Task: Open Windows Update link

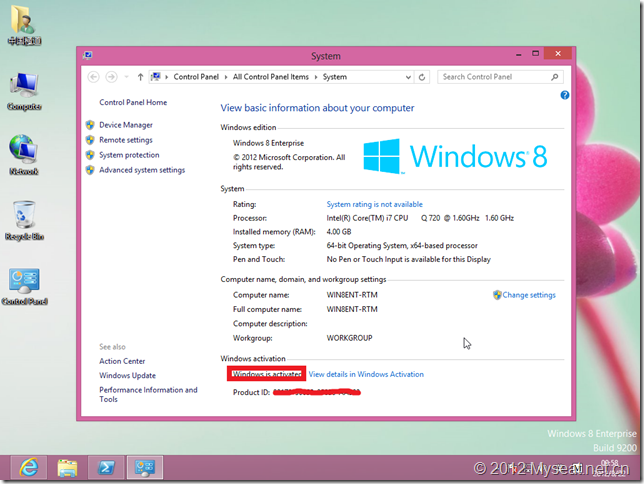Action: [127, 376]
